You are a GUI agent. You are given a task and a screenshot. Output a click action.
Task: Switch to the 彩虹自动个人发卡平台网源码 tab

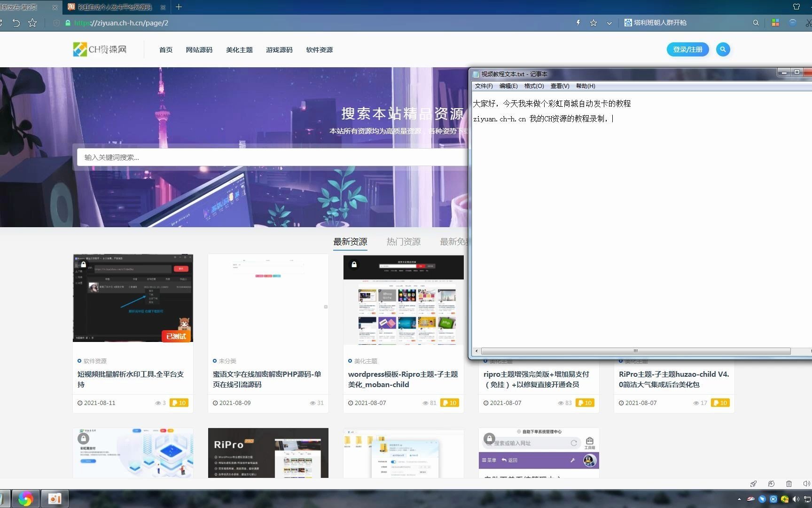[x=114, y=7]
